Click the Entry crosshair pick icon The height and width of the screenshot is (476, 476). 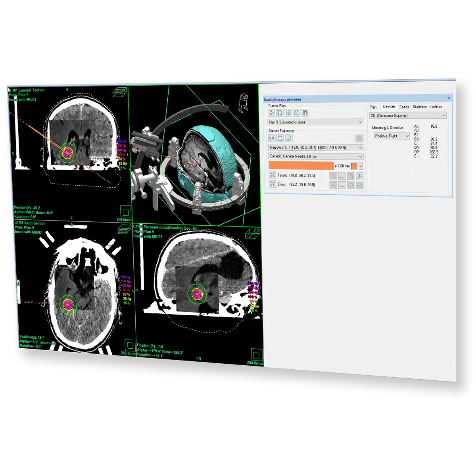pyautogui.click(x=273, y=184)
